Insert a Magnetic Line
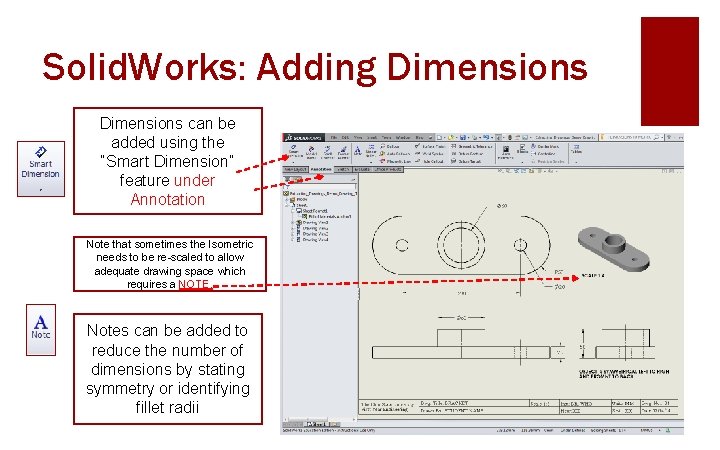720x450 pixels. [395, 161]
